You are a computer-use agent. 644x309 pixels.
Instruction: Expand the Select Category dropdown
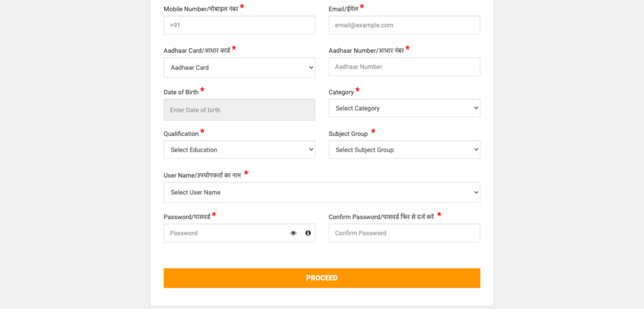(404, 108)
